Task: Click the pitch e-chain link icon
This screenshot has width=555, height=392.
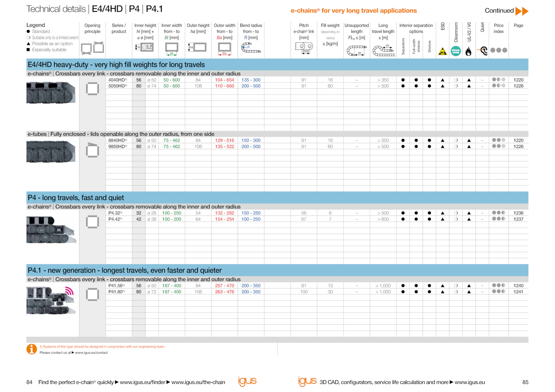Action: (304, 48)
